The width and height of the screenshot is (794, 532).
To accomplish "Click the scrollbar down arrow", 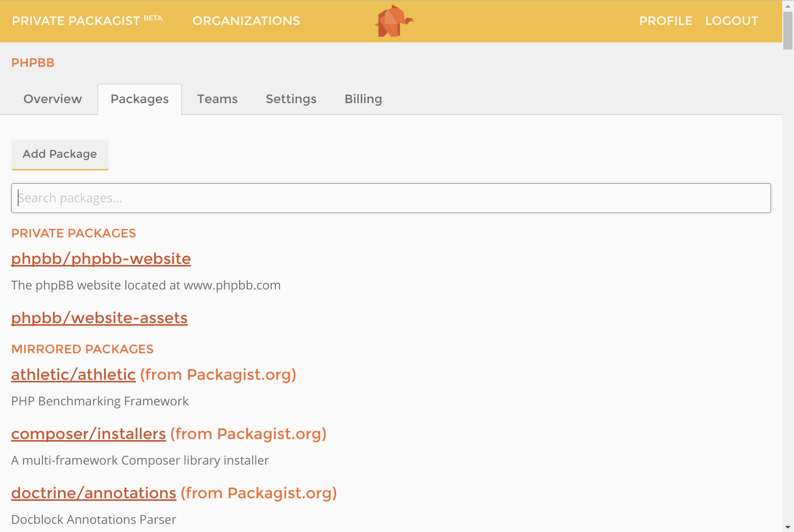I will pos(788,528).
